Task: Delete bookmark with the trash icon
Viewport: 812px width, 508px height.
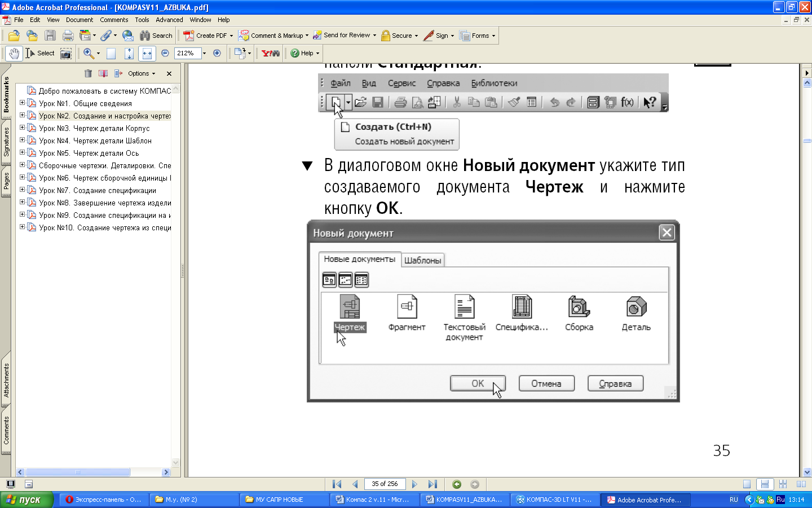Action: point(88,73)
